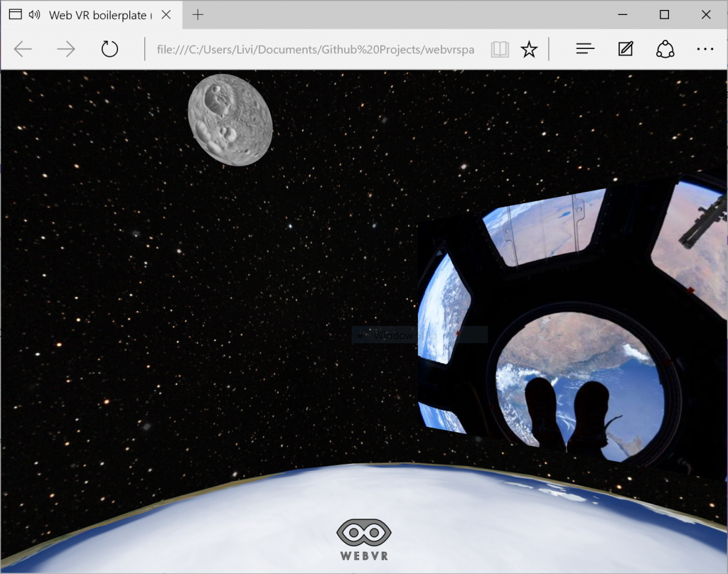The height and width of the screenshot is (574, 728).
Task: Open the Hub panel
Action: point(585,48)
